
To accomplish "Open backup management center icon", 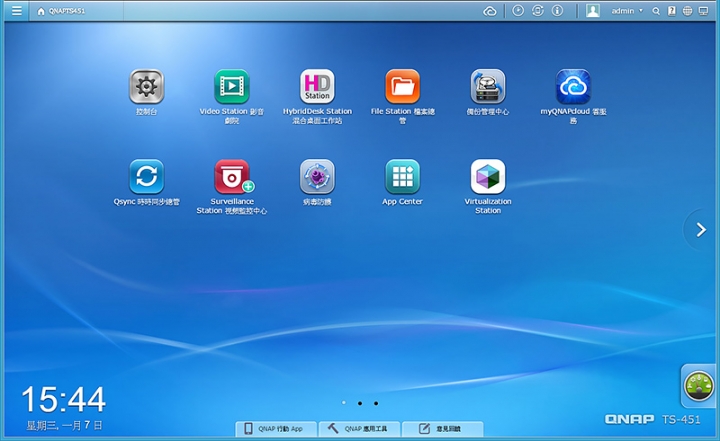I will [x=488, y=86].
